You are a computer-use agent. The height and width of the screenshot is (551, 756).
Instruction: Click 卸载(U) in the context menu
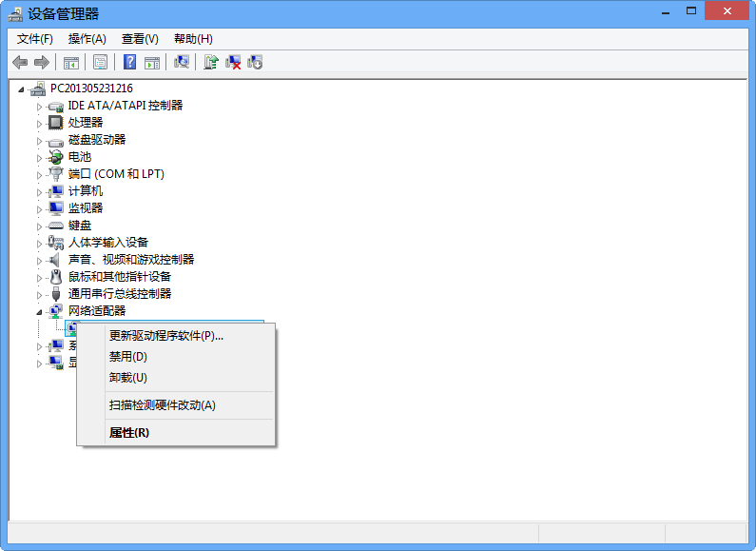[128, 378]
